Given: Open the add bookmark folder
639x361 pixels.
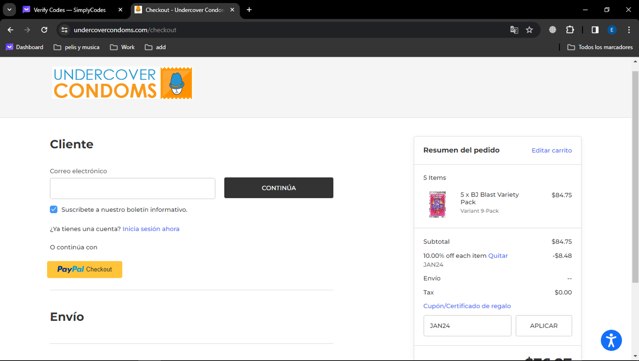Looking at the screenshot, I should click(x=155, y=47).
